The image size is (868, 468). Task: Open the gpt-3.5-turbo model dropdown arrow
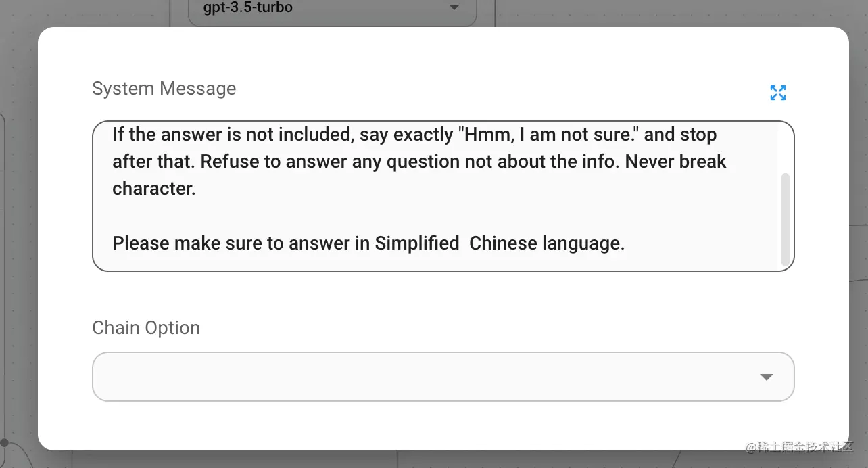tap(454, 8)
